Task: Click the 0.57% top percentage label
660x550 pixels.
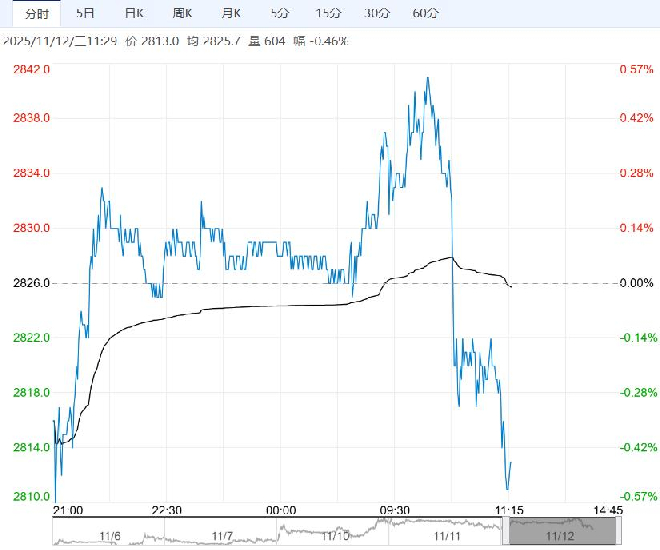Action: click(x=636, y=69)
